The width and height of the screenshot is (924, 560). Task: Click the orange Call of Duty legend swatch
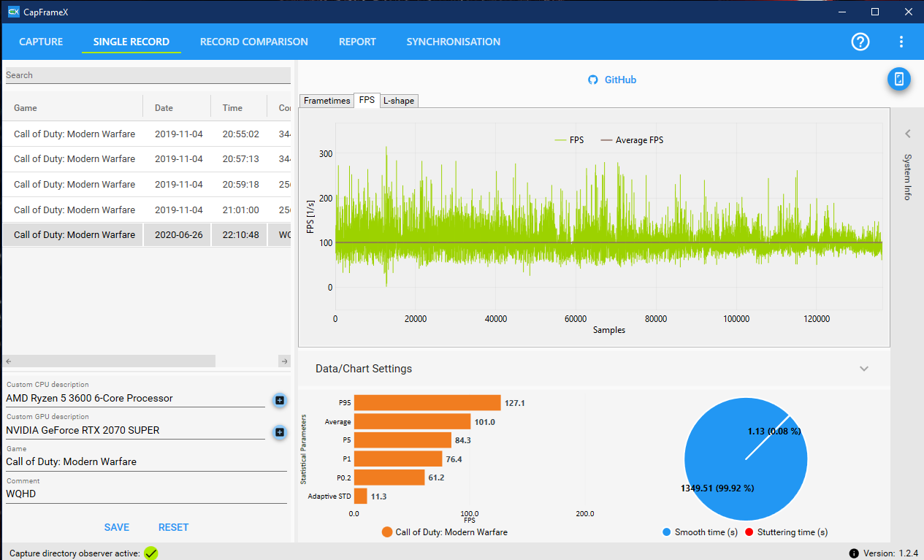pyautogui.click(x=387, y=532)
